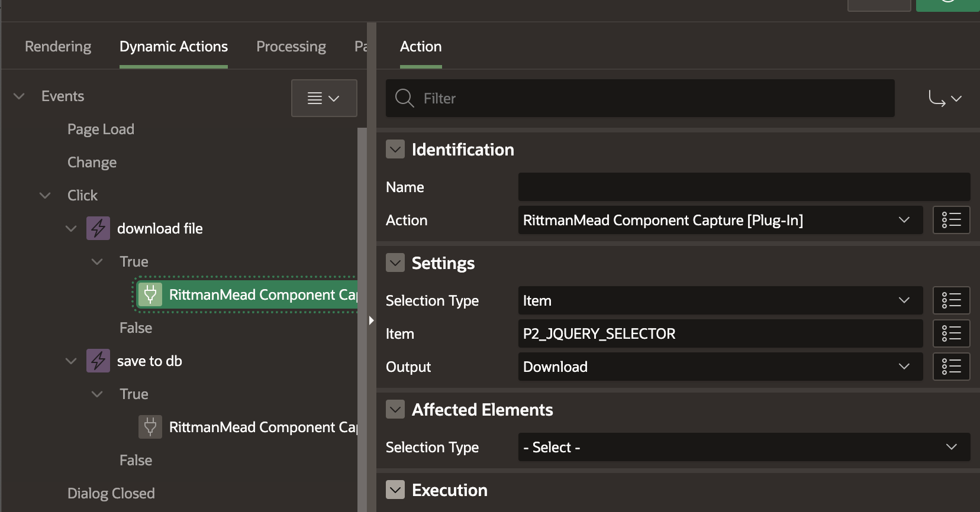Select False branch under save to db
Screen dimensions: 980x512
136,460
